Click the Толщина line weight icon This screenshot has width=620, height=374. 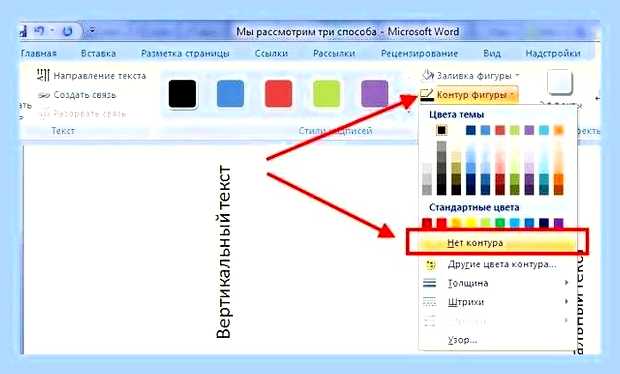point(430,283)
